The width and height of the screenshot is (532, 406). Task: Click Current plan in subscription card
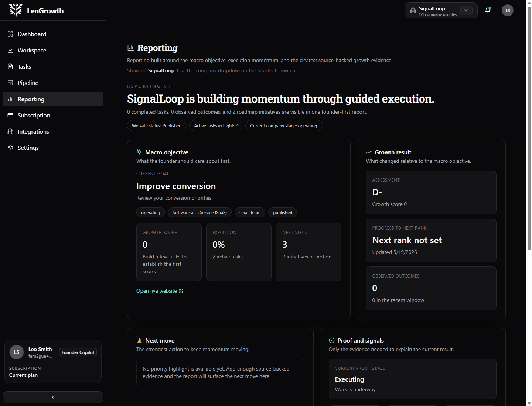point(23,375)
